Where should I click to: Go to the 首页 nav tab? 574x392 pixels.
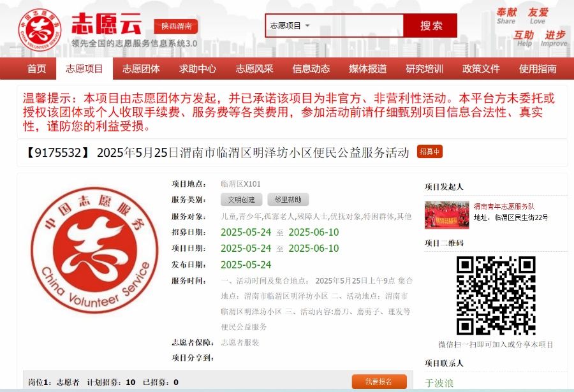pyautogui.click(x=36, y=69)
